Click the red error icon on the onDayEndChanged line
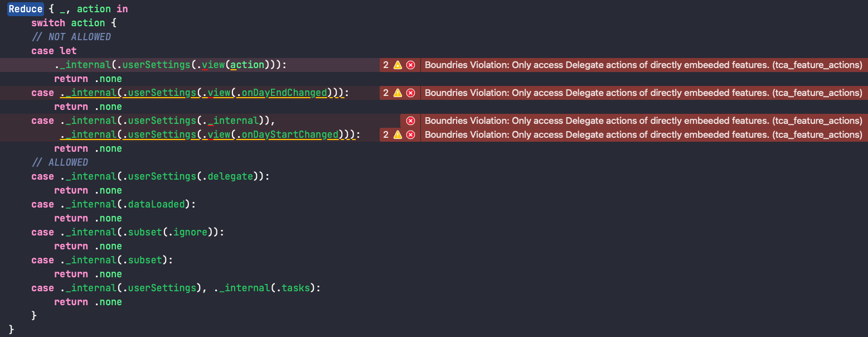Screen dimensions: 868x337 coord(410,93)
